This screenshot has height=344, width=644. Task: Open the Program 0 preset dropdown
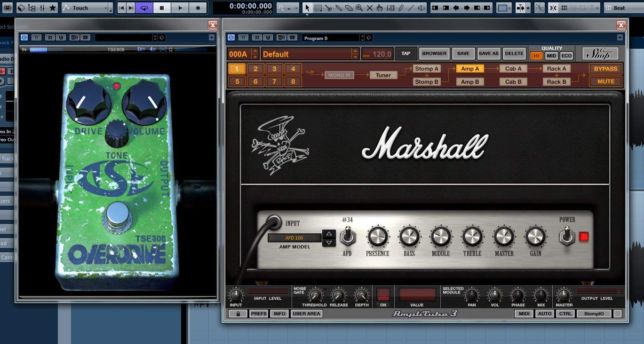pyautogui.click(x=333, y=38)
